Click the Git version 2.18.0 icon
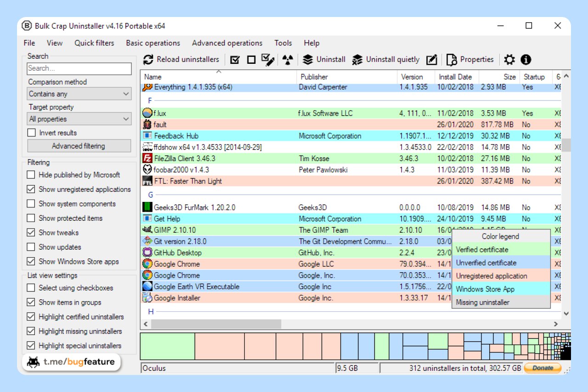This screenshot has height=392, width=588. click(147, 241)
